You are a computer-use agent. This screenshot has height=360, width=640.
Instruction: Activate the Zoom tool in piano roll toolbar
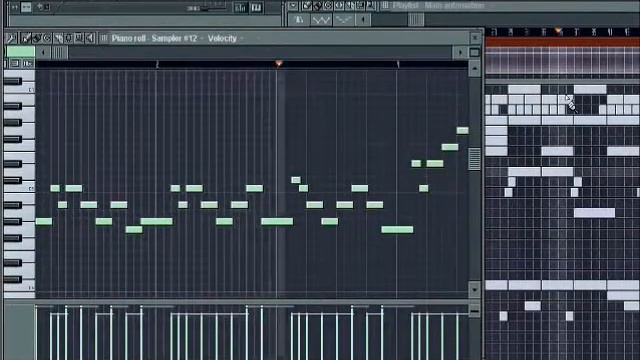(79, 38)
